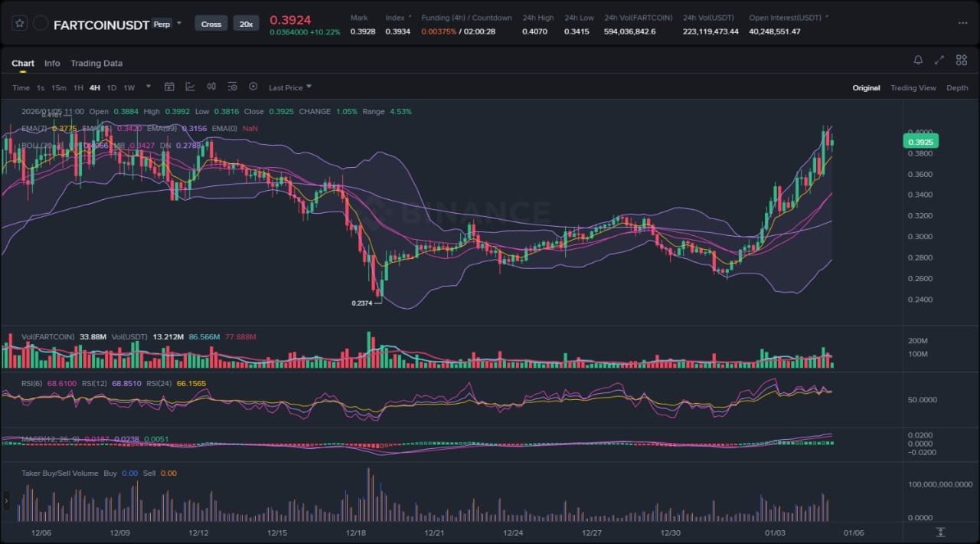
Task: Select the 1s interval
Action: pos(41,87)
